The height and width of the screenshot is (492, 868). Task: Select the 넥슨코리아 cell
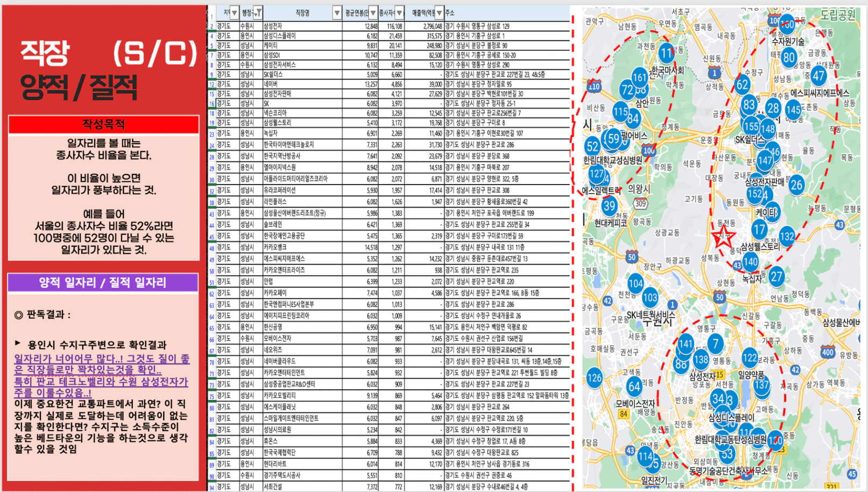click(302, 113)
